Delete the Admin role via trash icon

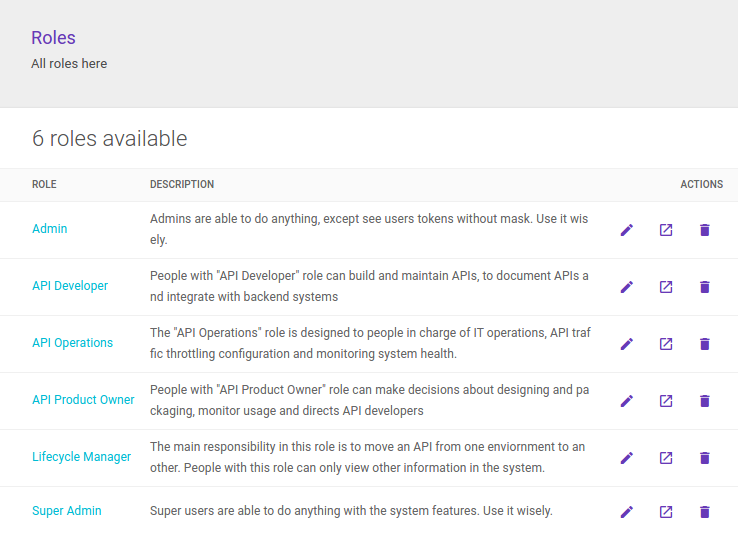click(x=705, y=230)
